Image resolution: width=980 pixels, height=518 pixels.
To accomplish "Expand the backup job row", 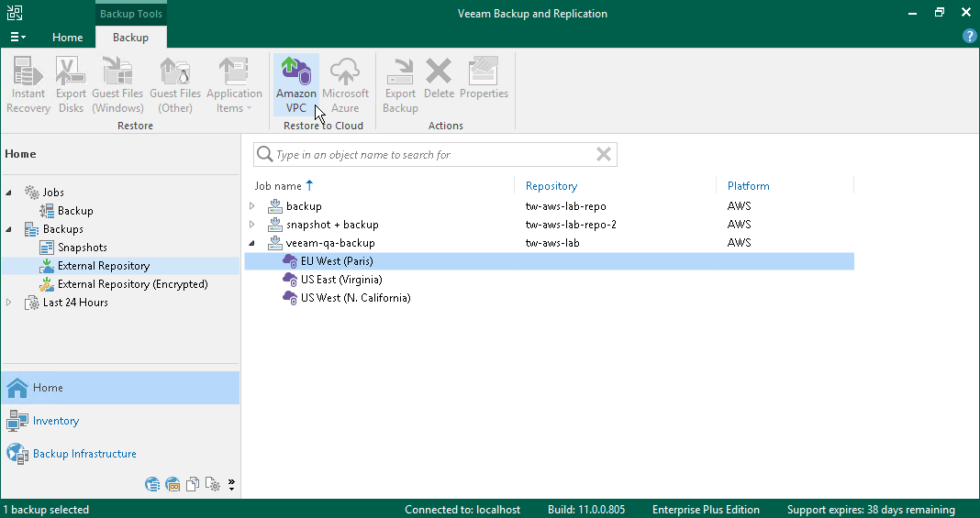I will pos(251,206).
